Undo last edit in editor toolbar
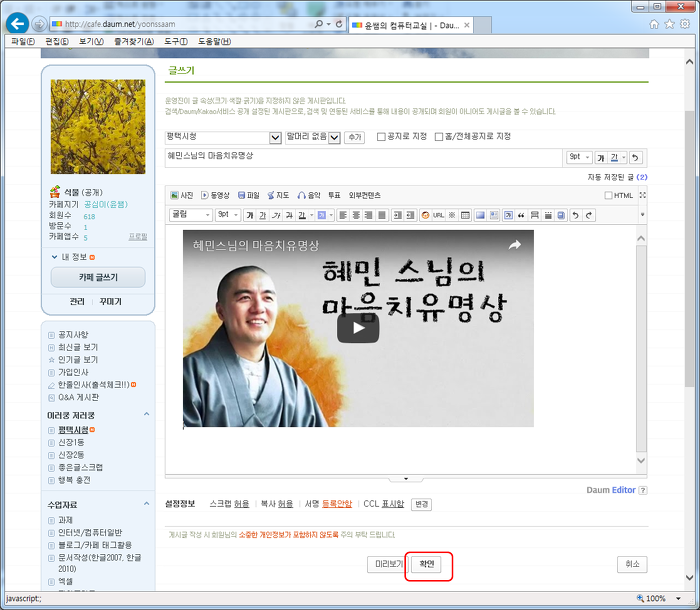 tap(575, 215)
